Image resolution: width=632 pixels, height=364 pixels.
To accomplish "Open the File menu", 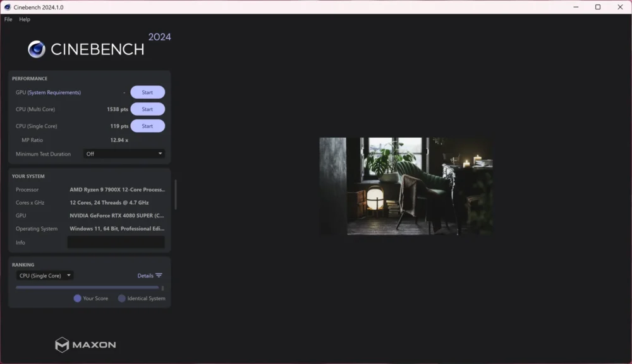I will (x=8, y=20).
